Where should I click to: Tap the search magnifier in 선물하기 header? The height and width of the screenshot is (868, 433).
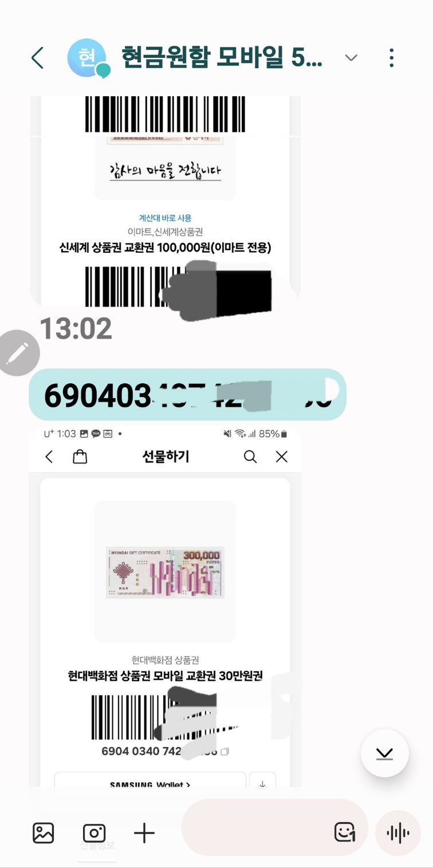(x=250, y=457)
